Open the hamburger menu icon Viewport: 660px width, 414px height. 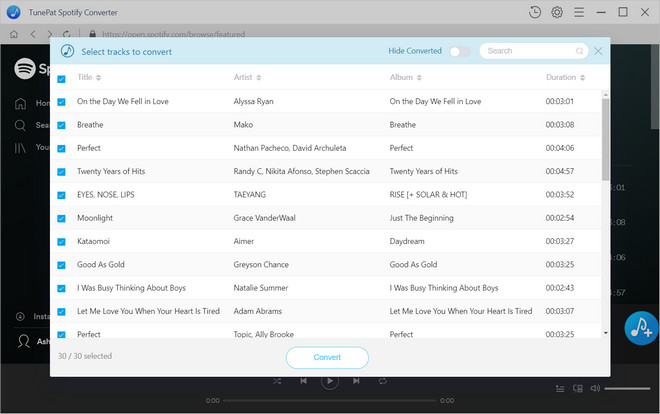pos(579,12)
